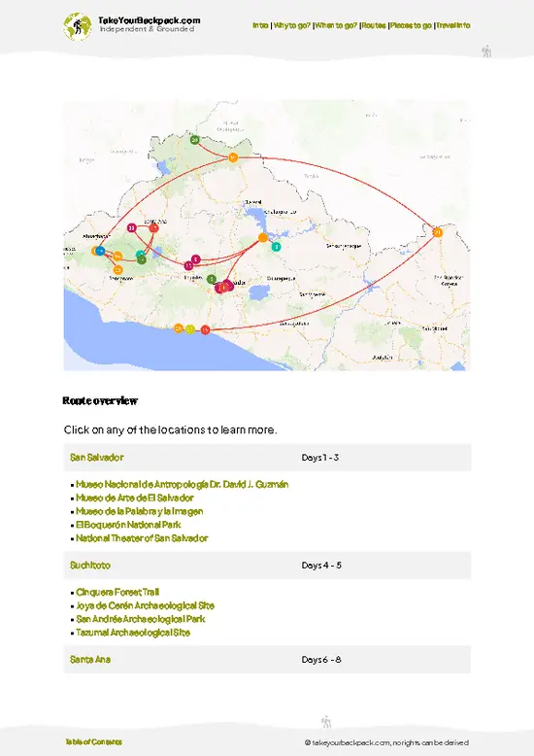Open Museo de la Palabra y la Imagen link
Viewport: 534px width, 756px height.
(139, 511)
